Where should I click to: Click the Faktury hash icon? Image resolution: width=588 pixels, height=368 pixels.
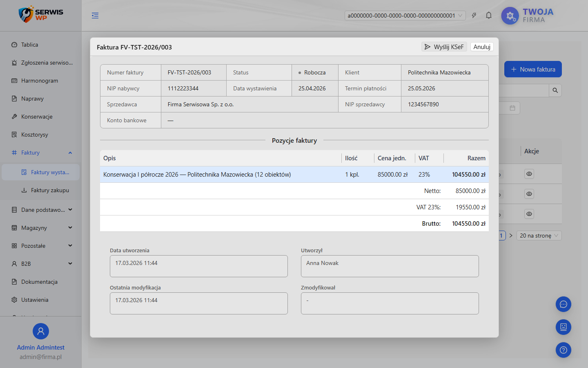(14, 153)
